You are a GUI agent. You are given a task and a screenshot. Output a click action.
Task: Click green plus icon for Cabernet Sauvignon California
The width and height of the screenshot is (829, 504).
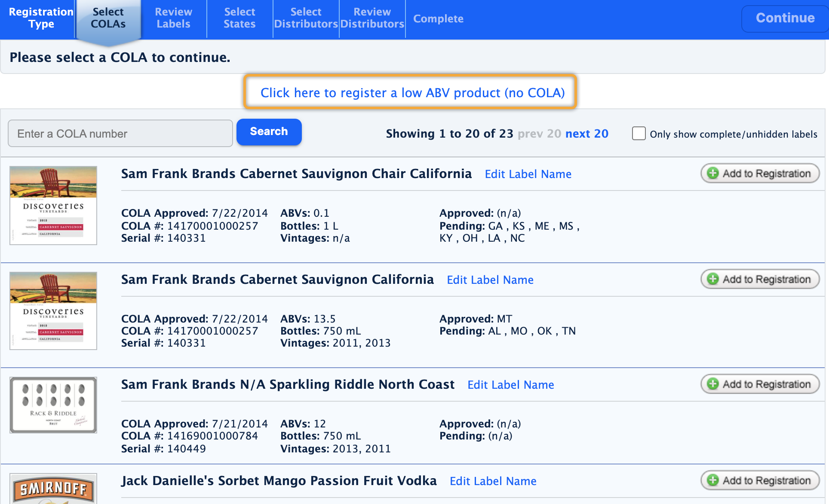pyautogui.click(x=713, y=279)
